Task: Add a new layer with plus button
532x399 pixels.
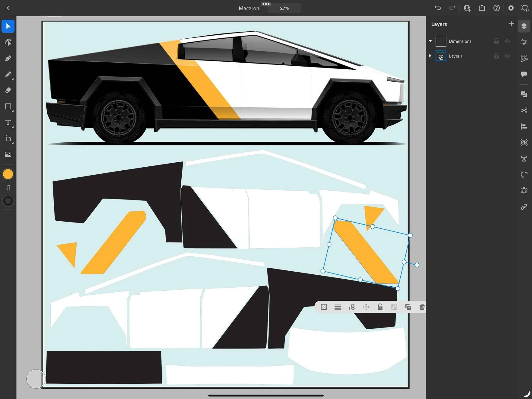Action: 511,24
